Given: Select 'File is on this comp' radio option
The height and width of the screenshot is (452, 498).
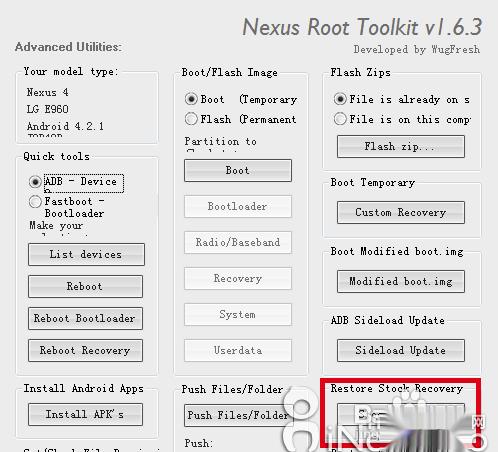Looking at the screenshot, I should [340, 119].
